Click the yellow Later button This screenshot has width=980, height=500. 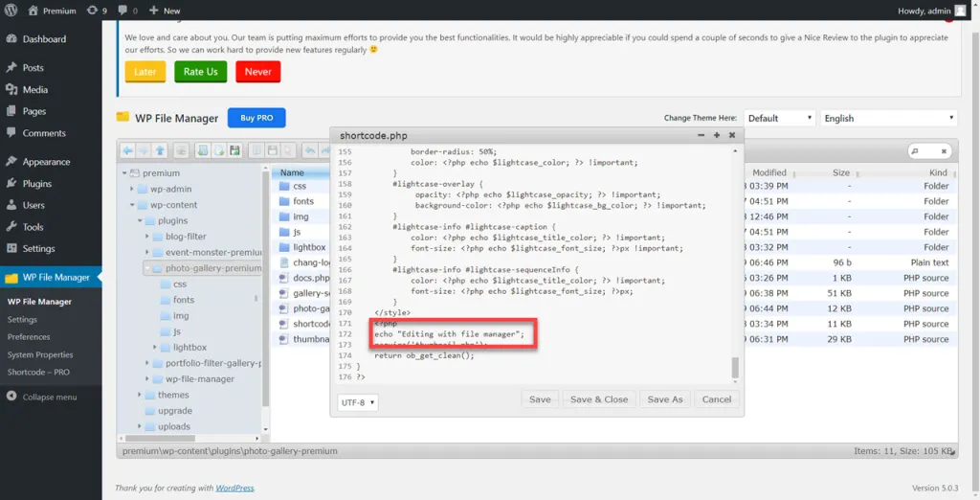[145, 71]
